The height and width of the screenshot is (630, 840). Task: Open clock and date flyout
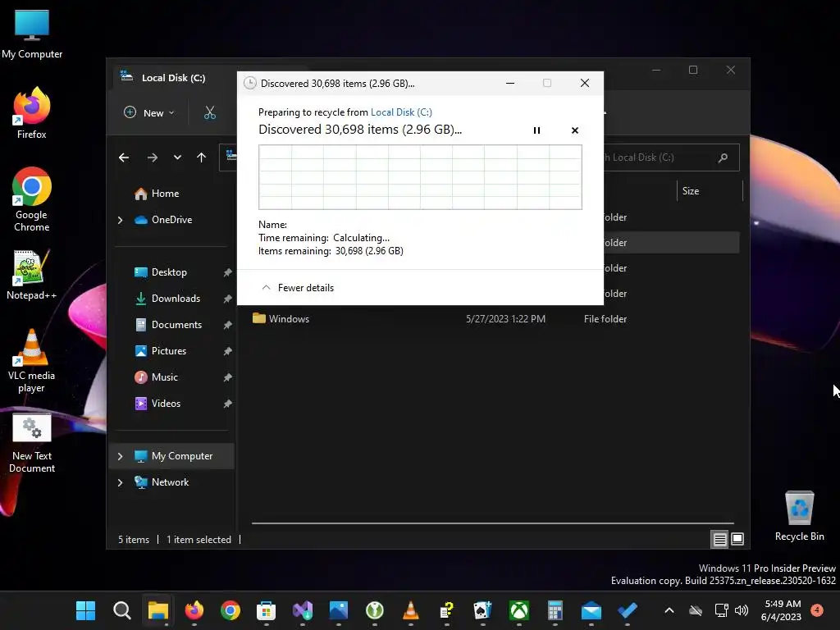(782, 610)
